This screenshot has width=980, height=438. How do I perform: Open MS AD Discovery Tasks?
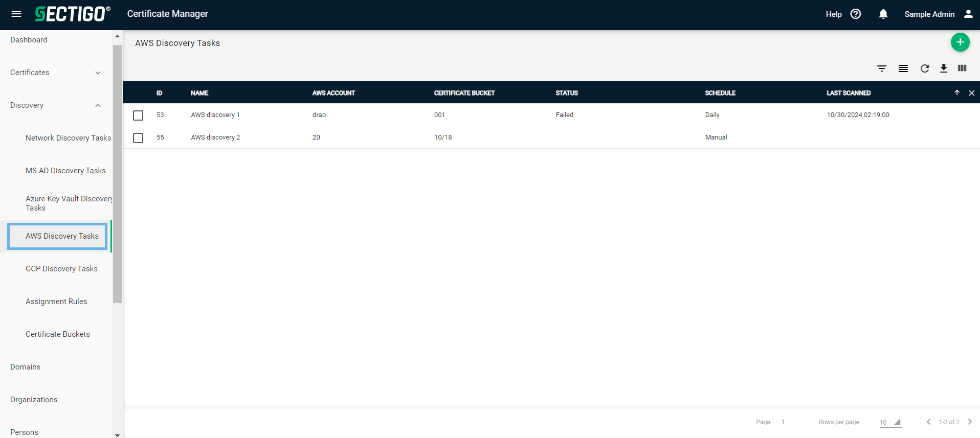tap(65, 171)
